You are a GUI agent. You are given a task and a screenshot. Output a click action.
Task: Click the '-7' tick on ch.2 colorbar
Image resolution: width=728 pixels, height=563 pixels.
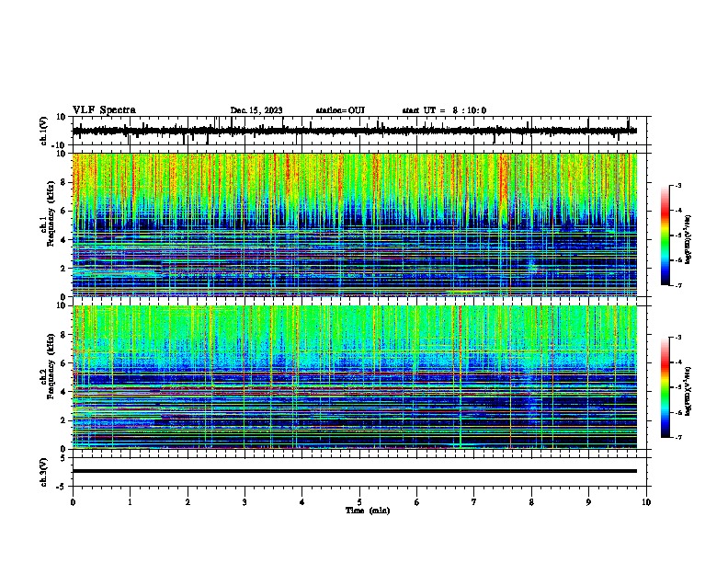(x=677, y=438)
